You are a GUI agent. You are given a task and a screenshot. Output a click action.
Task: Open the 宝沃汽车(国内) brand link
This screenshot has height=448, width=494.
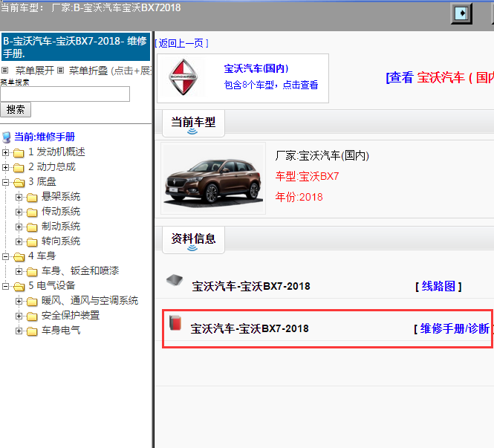(x=256, y=68)
